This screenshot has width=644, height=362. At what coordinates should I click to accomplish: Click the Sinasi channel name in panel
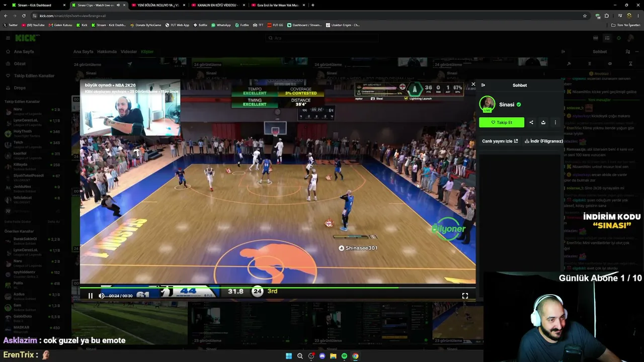click(507, 105)
